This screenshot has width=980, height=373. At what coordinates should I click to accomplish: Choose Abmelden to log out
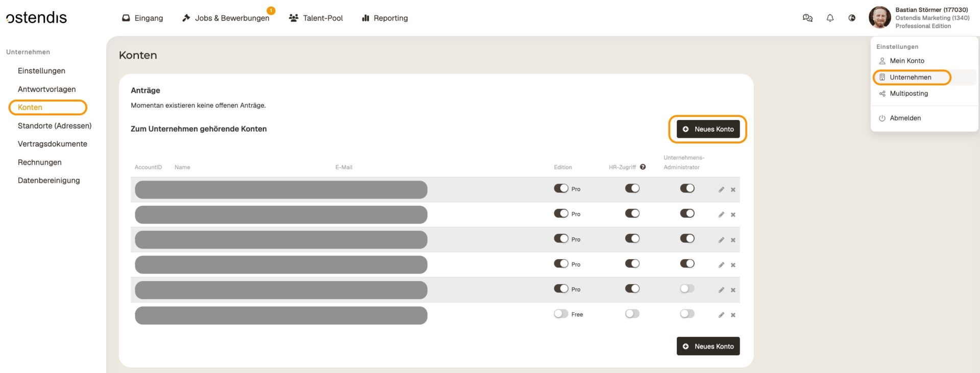point(905,118)
